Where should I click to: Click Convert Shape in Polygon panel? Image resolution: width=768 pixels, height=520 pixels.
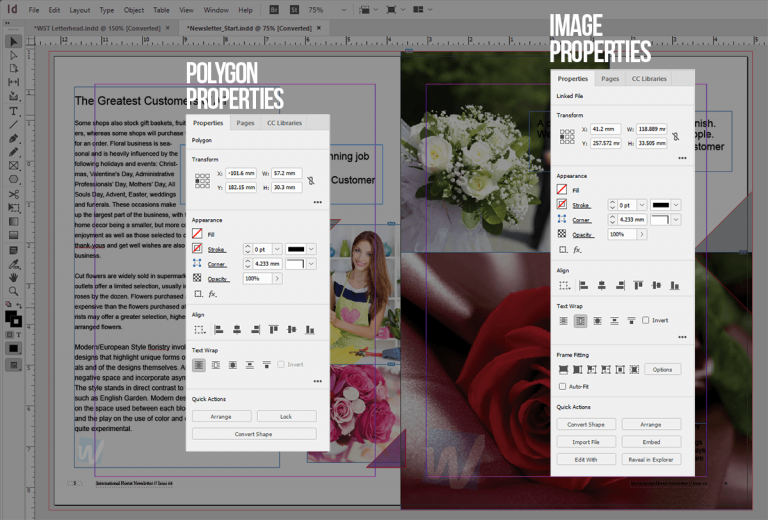pyautogui.click(x=254, y=434)
